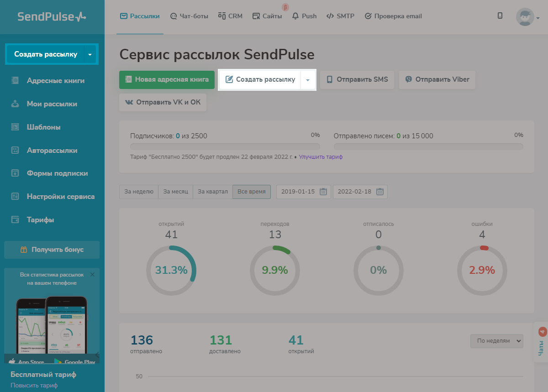Open the App Store link
Image resolution: width=548 pixels, height=392 pixels.
click(x=27, y=361)
